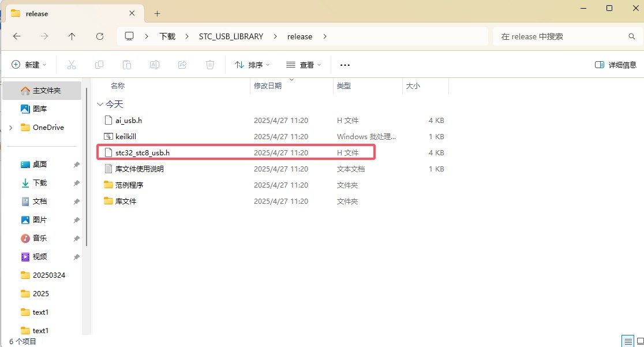This screenshot has height=347, width=644.
Task: Unpin 桌面 using its pin icon
Action: pos(76,165)
